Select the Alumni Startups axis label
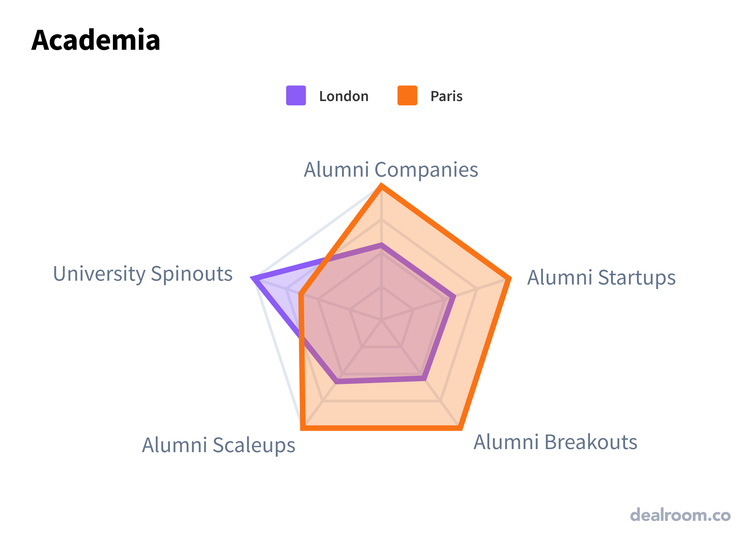Viewport: 756px width, 539px height. click(601, 278)
